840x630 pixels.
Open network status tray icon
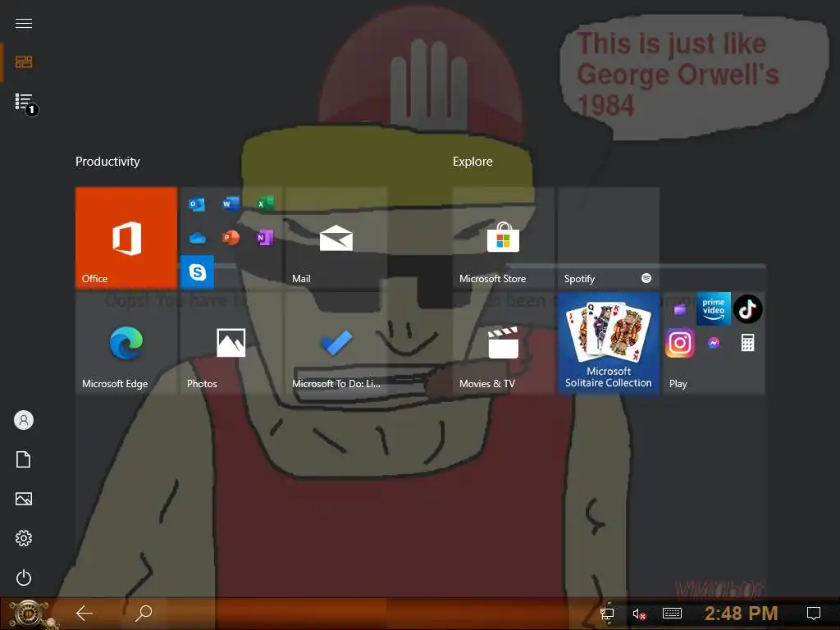pyautogui.click(x=607, y=614)
